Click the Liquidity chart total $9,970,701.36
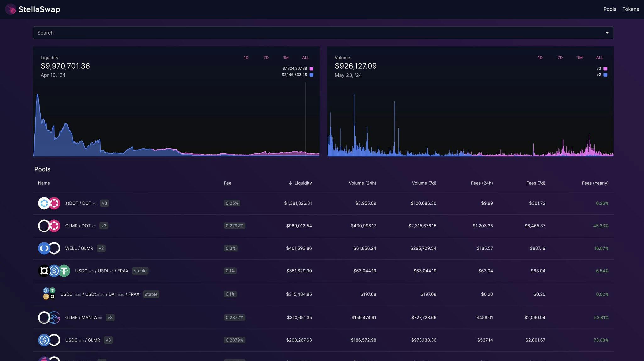644x361 pixels. coord(65,66)
